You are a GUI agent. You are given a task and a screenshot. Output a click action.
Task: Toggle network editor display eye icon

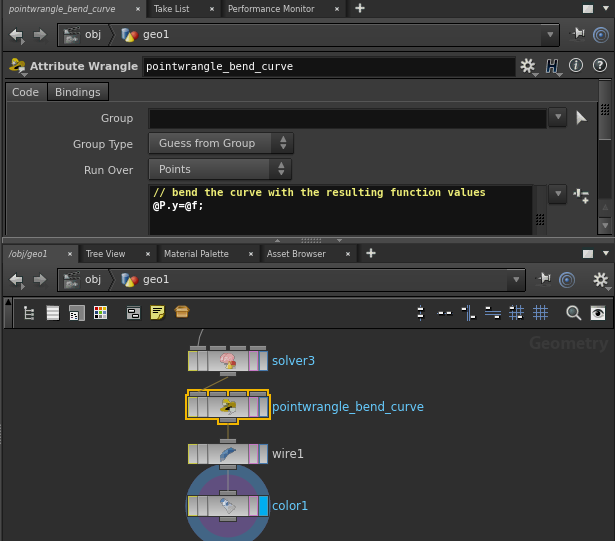598,313
